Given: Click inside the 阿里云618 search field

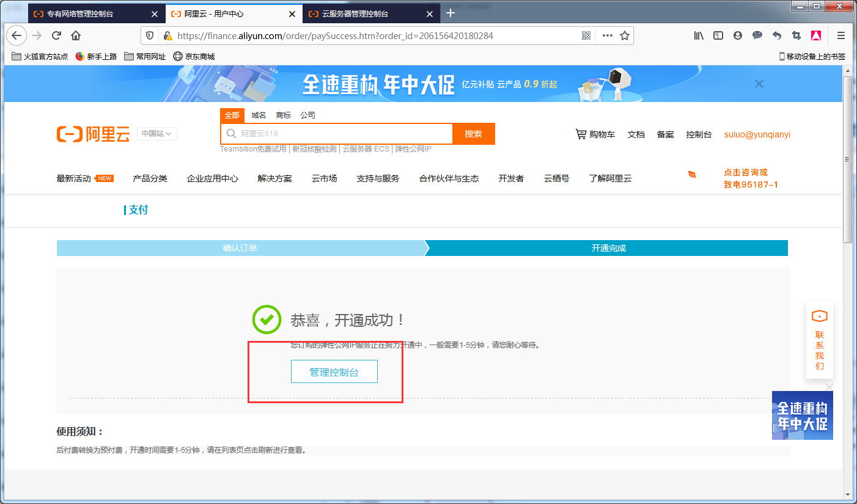Looking at the screenshot, I should coord(336,134).
